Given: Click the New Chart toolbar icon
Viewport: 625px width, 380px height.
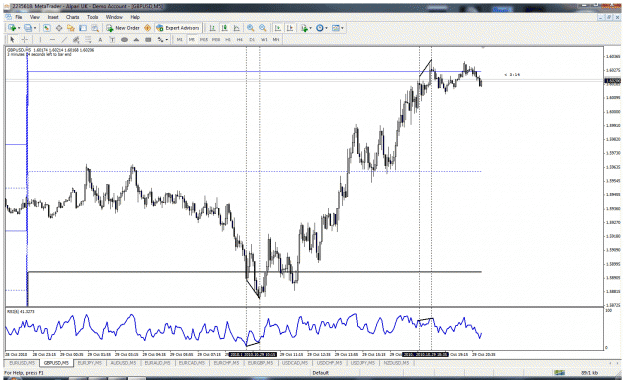Looking at the screenshot, I should [x=12, y=28].
